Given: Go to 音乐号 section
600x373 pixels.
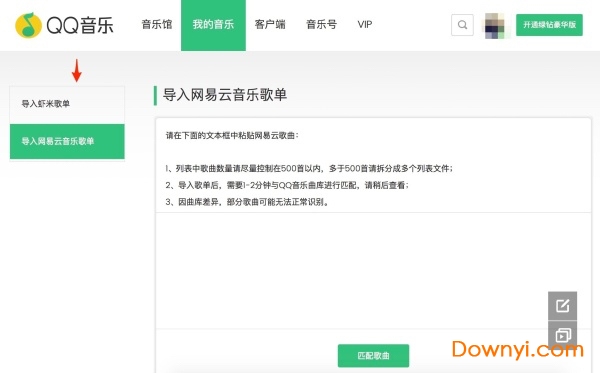Looking at the screenshot, I should tap(321, 24).
